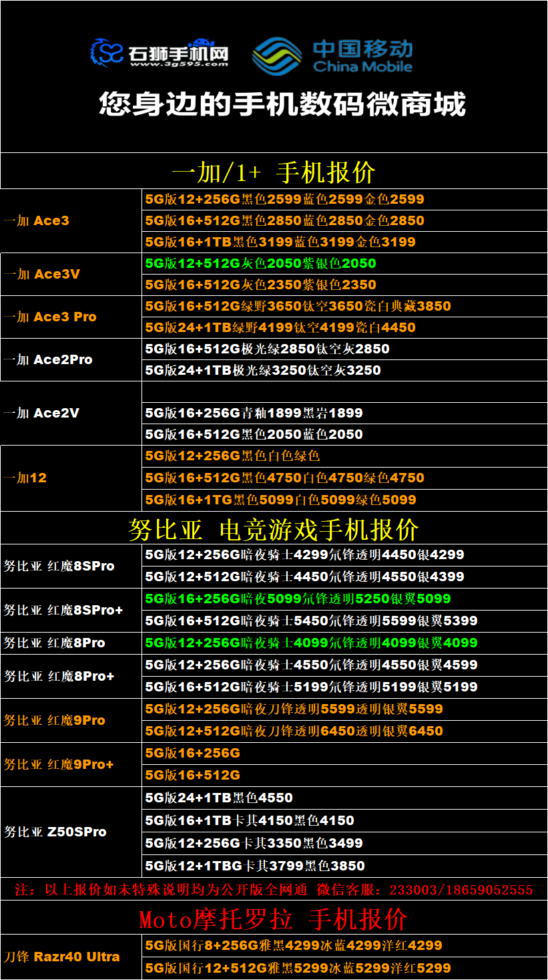Click the 一加12 16+1TG 5099 price row
Image resolution: width=548 pixels, height=980 pixels.
tap(280, 500)
